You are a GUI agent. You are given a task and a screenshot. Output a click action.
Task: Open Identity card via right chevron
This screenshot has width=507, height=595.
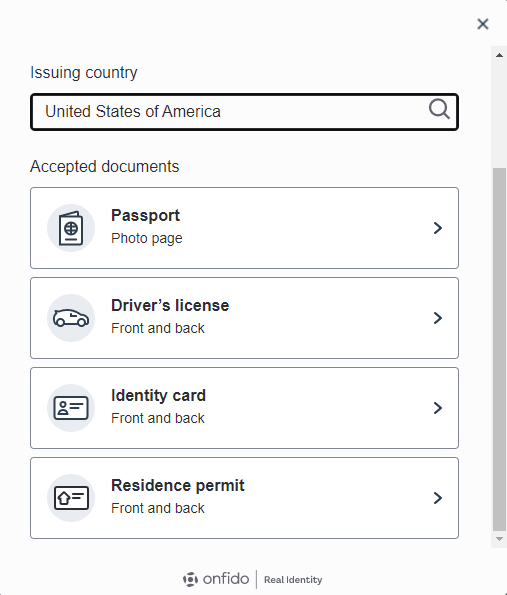tap(438, 408)
